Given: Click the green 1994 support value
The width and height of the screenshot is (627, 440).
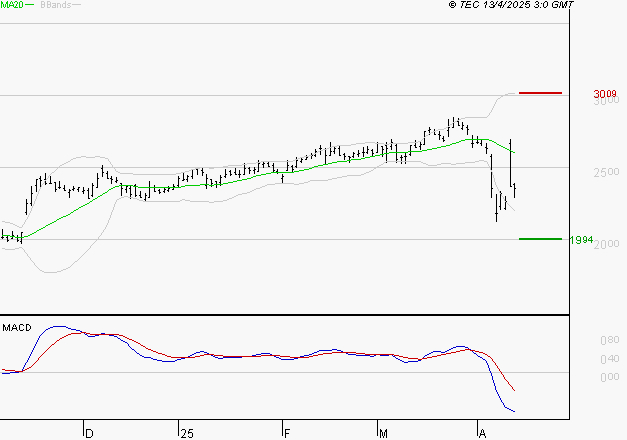Looking at the screenshot, I should (581, 240).
